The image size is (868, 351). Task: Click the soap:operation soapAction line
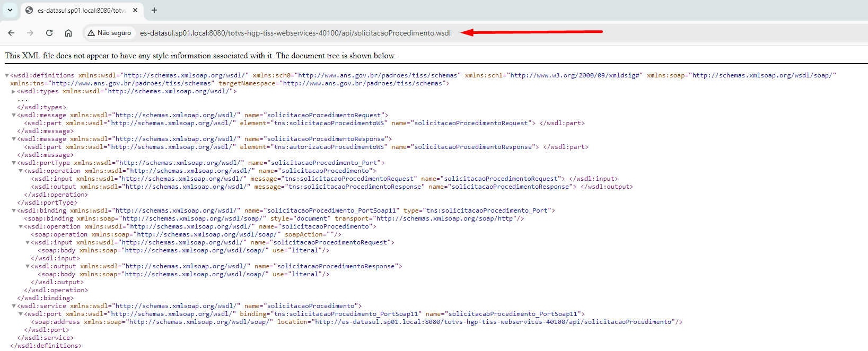[186, 234]
